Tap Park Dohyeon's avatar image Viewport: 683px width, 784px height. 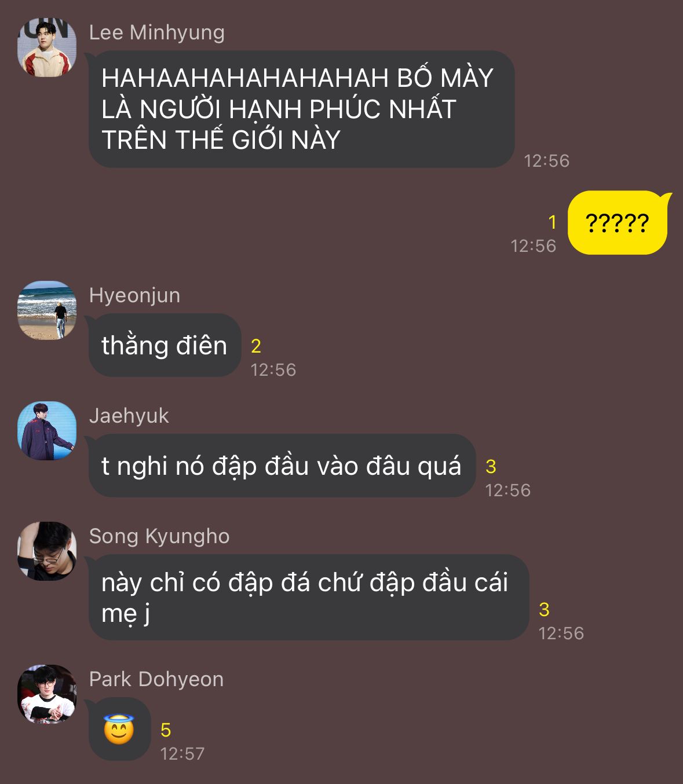(x=47, y=694)
